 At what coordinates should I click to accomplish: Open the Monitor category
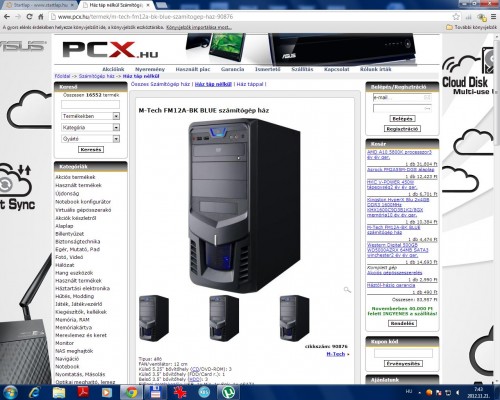pos(64,343)
